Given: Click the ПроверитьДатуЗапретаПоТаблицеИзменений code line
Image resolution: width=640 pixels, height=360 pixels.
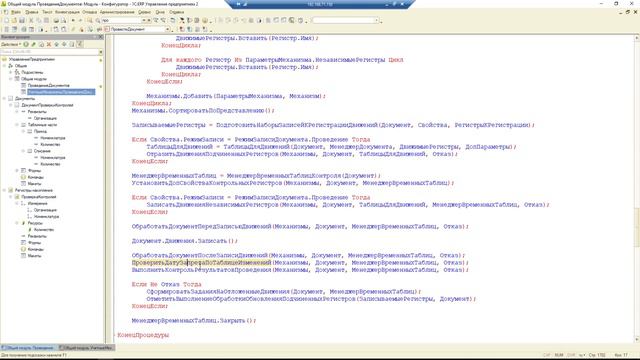Looking at the screenshot, I should pyautogui.click(x=300, y=262).
